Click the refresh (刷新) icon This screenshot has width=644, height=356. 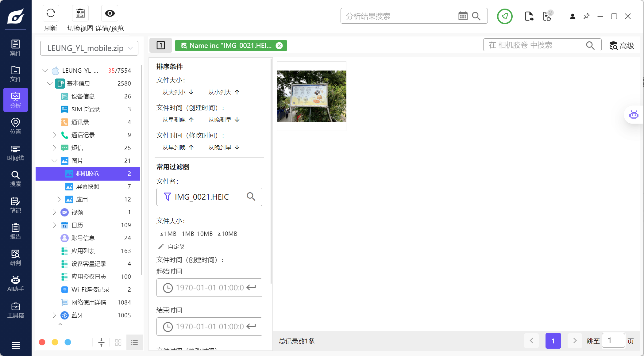[51, 13]
